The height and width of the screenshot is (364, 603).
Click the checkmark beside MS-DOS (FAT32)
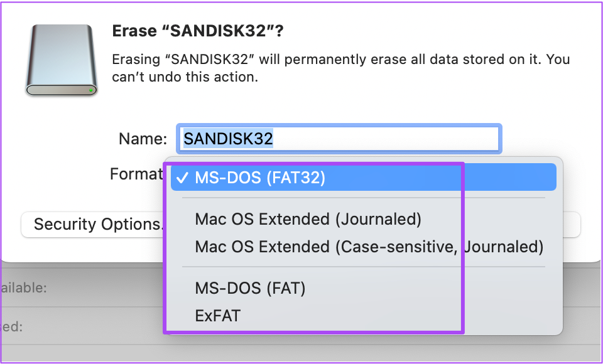(x=182, y=178)
